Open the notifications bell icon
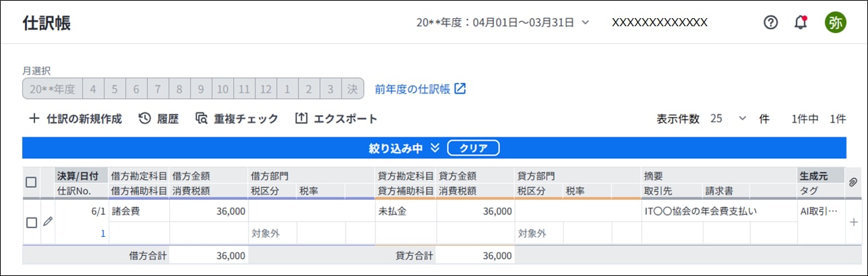868x276 pixels. (801, 22)
